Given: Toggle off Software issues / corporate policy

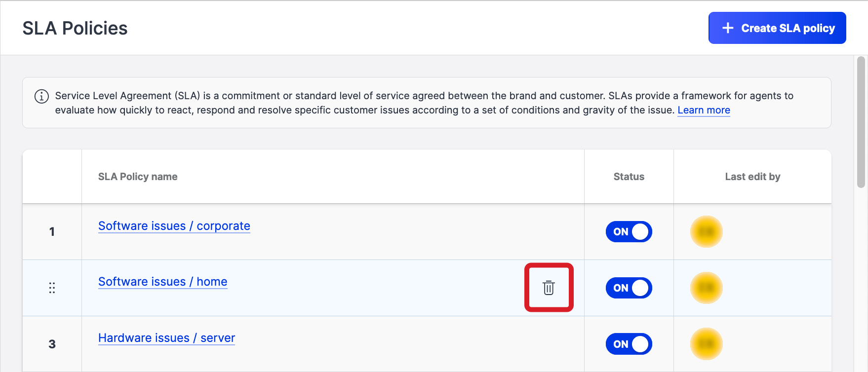Looking at the screenshot, I should [629, 231].
